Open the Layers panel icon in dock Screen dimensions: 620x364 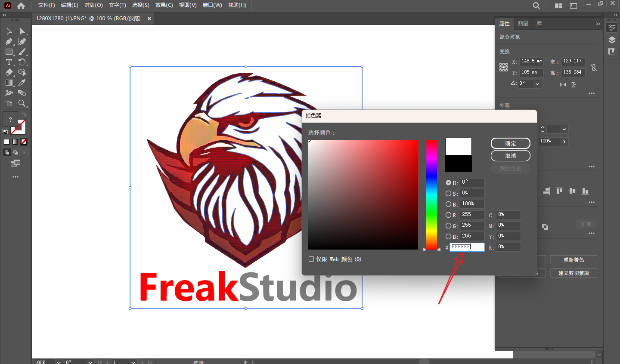point(612,40)
